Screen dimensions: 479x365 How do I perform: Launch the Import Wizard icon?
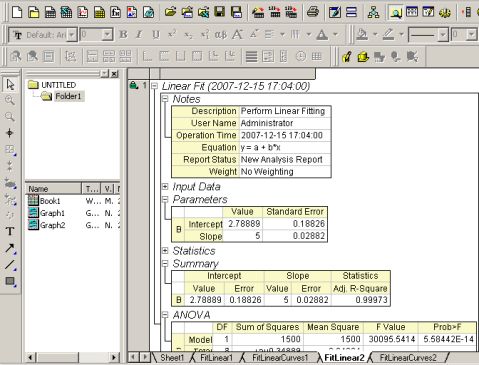click(x=258, y=12)
